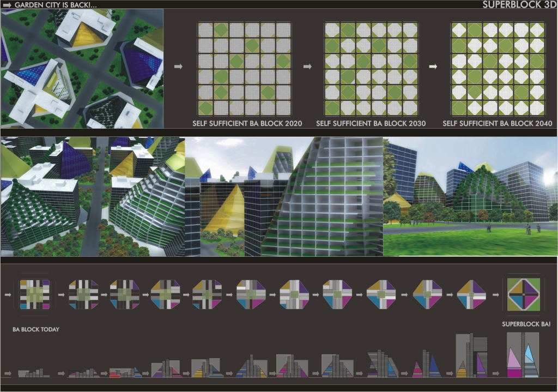
Task: Click the "BA BLOCK TODAY" label
Action: click(36, 330)
